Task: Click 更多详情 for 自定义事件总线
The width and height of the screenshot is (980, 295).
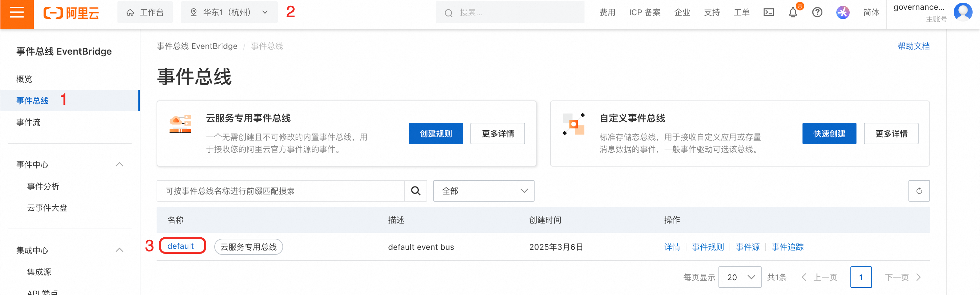Action: click(x=891, y=134)
